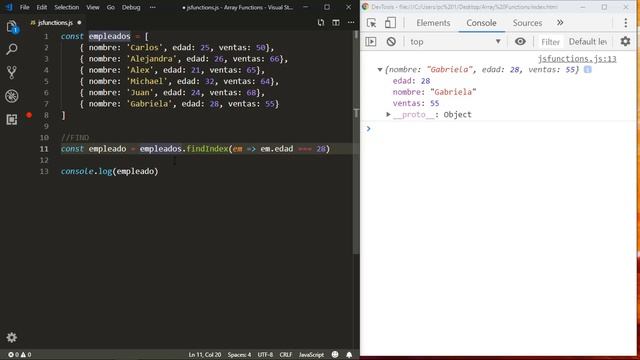Open the View menu
Screen dimensions: 640x360
93,7
